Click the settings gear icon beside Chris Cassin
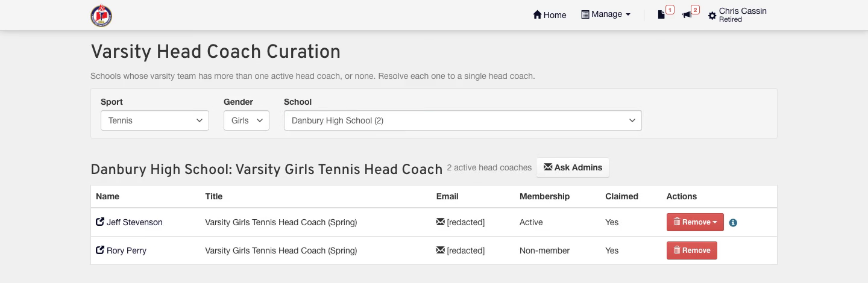The height and width of the screenshot is (283, 868). [x=712, y=16]
